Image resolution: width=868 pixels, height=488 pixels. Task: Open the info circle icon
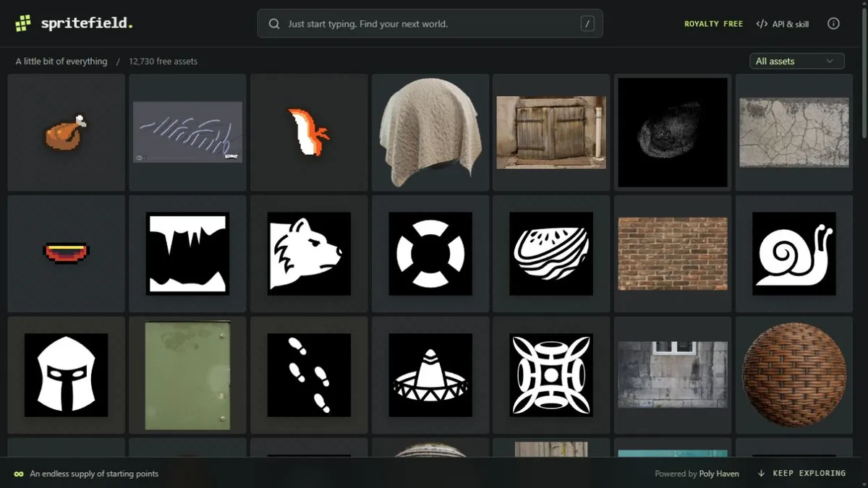pos(833,24)
